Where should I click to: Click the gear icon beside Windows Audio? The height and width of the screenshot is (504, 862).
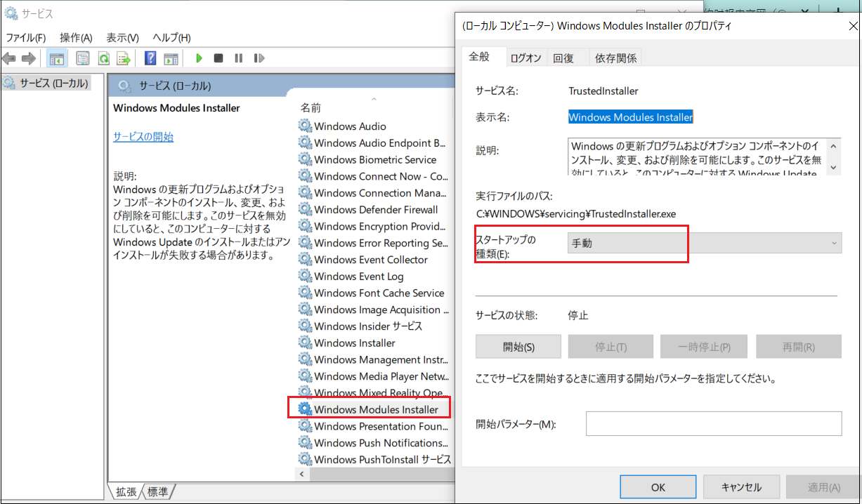[x=305, y=126]
